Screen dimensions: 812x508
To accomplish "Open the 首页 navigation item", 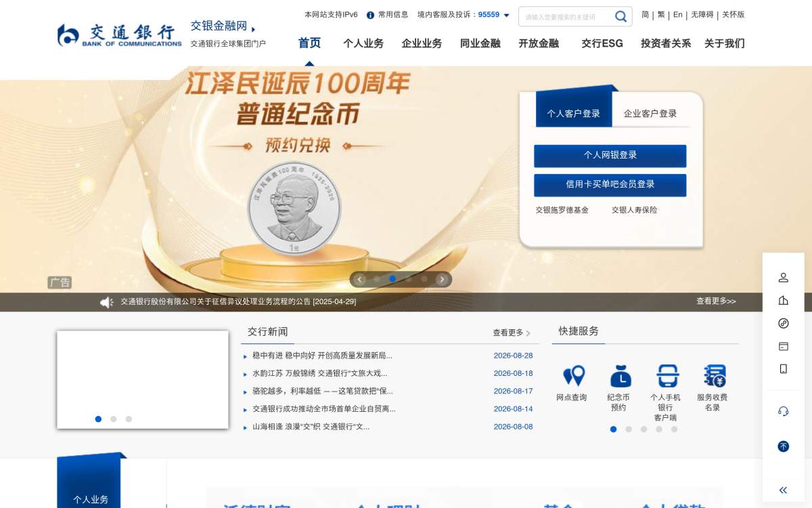I will [309, 43].
